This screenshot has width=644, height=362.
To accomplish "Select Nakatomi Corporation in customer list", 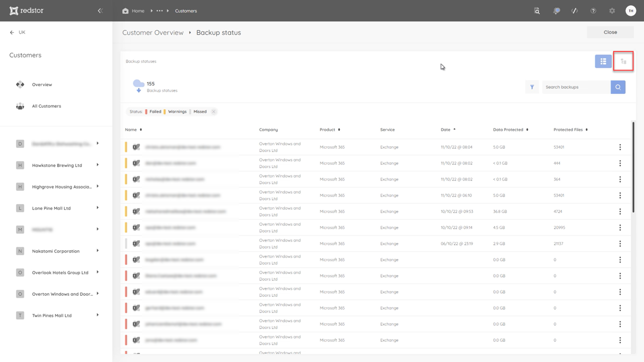I will [x=56, y=251].
